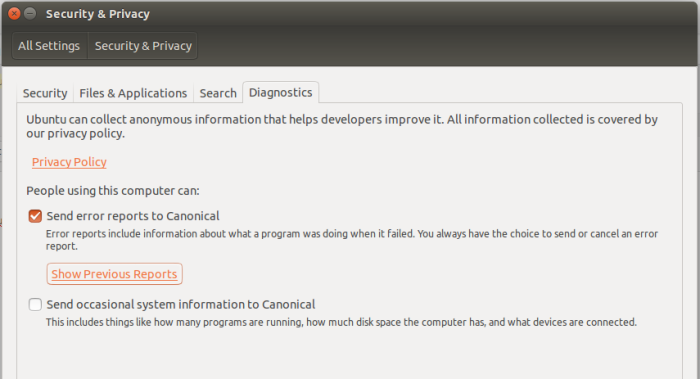Viewport: 700px width, 379px height.
Task: Open the Privacy Policy link
Action: [x=69, y=162]
